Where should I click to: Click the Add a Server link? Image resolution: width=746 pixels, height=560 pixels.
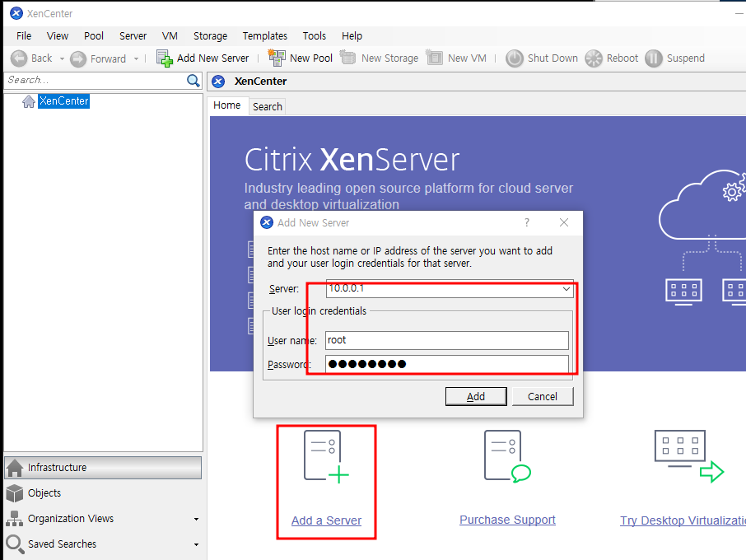[326, 520]
